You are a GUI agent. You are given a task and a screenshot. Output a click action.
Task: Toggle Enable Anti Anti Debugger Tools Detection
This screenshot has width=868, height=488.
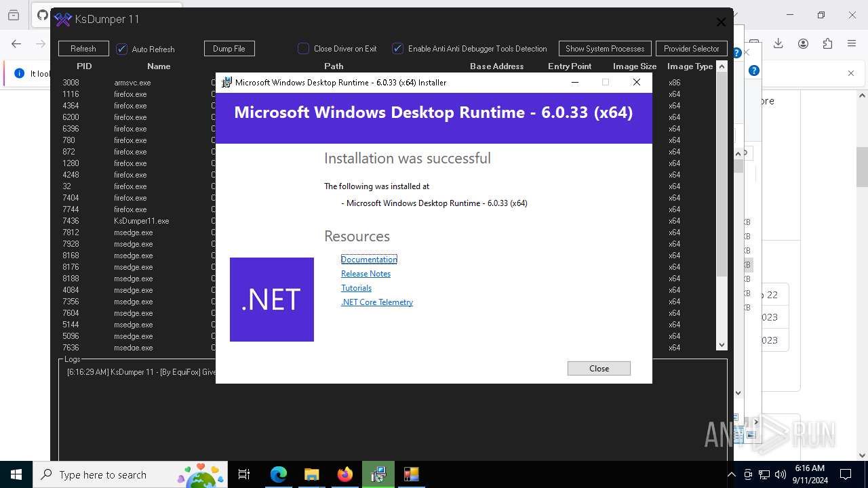[398, 49]
